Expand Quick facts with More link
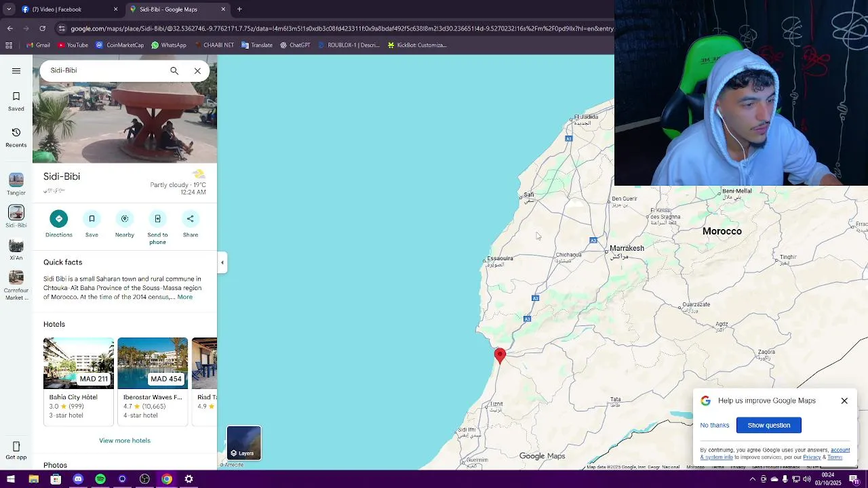Image resolution: width=868 pixels, height=488 pixels. pos(184,297)
